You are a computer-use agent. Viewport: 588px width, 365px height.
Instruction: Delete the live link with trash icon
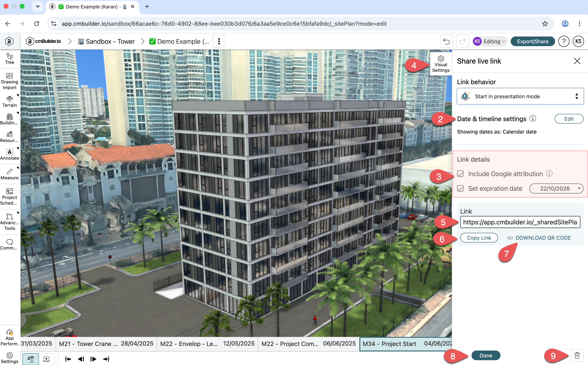click(x=577, y=355)
